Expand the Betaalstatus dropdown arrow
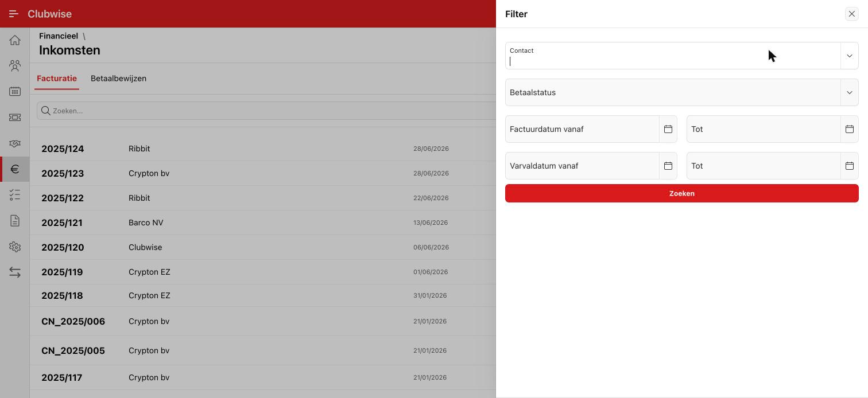Screen dimensions: 868x398 coord(850,92)
